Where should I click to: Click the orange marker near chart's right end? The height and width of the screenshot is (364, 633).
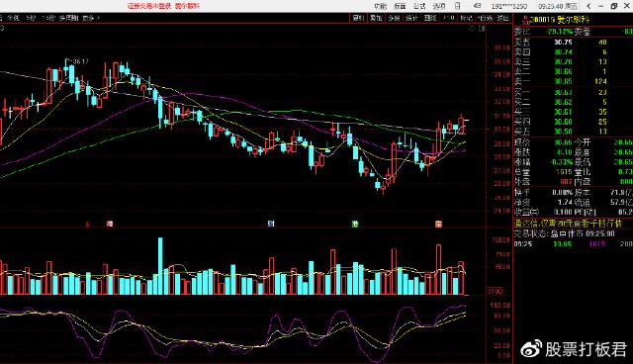[438, 224]
